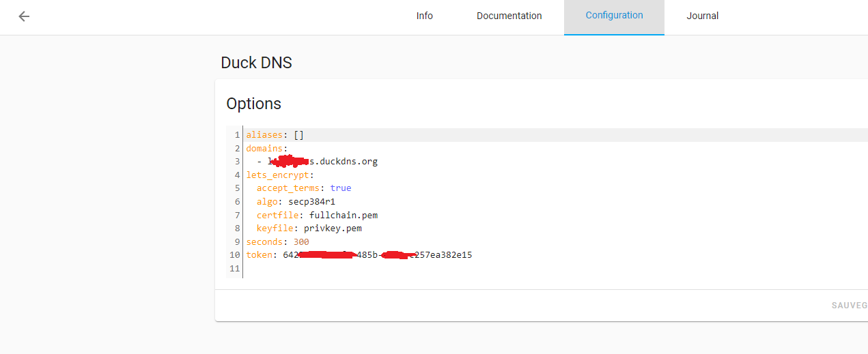This screenshot has height=354, width=868.
Task: Click the 'lets_encrypt:' key
Action: (281, 175)
